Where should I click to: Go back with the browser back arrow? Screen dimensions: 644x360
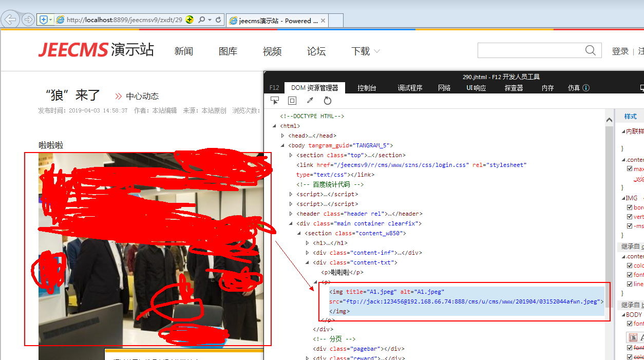(10, 20)
